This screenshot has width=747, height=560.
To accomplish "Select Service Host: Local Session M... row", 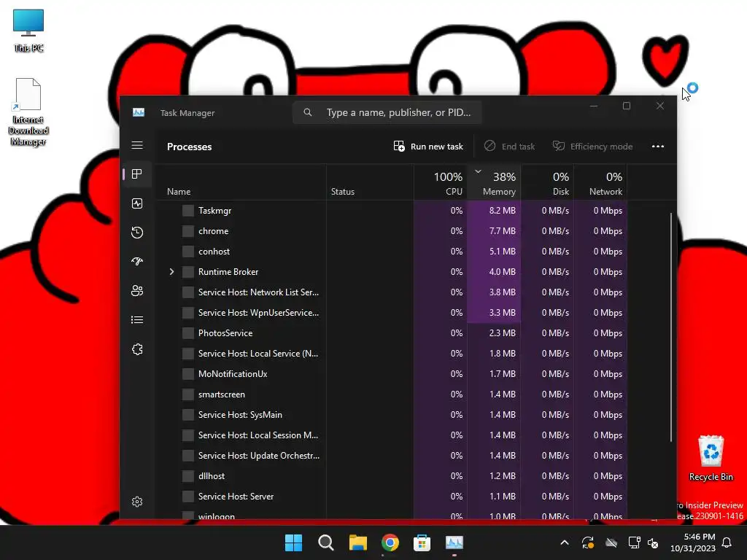I will click(x=392, y=435).
